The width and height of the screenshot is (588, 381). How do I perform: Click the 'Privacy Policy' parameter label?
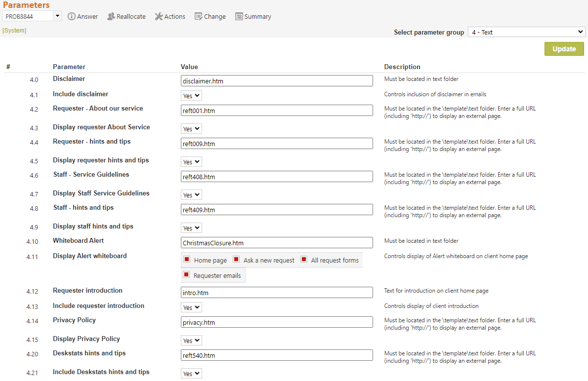[74, 320]
